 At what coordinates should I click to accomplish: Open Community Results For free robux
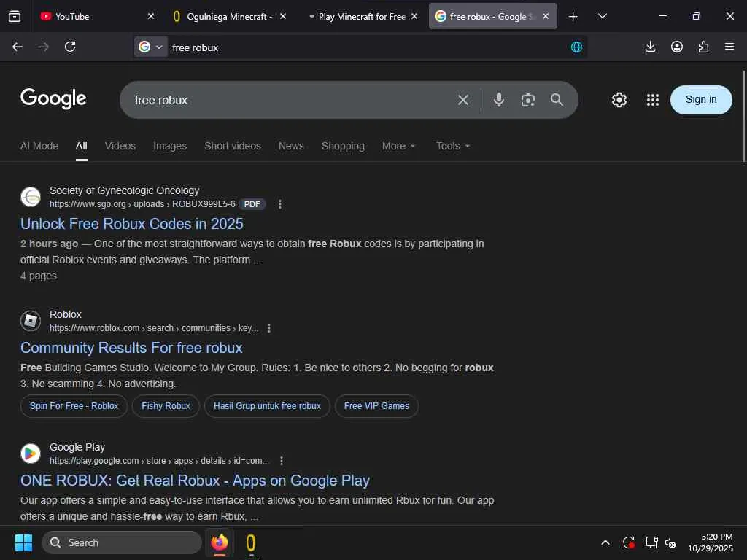(131, 348)
